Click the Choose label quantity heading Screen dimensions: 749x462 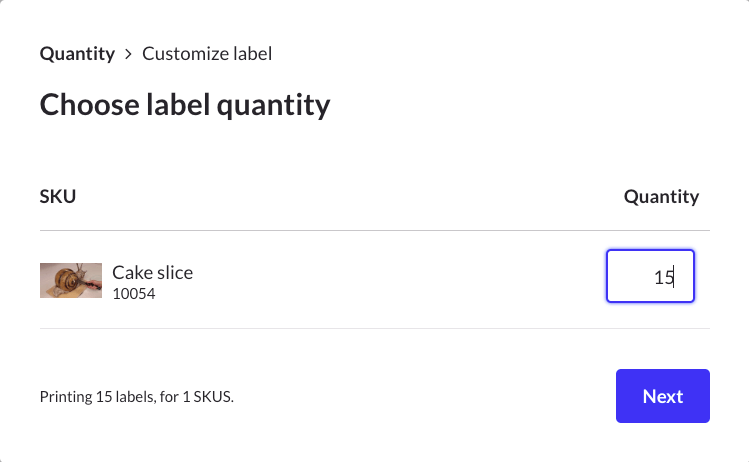[185, 105]
